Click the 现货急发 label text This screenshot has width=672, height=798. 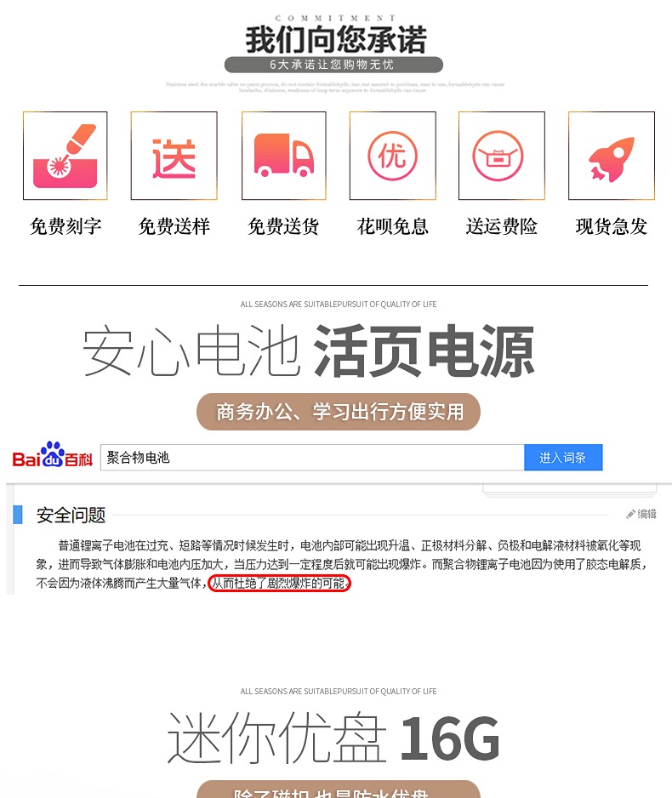[x=612, y=226]
